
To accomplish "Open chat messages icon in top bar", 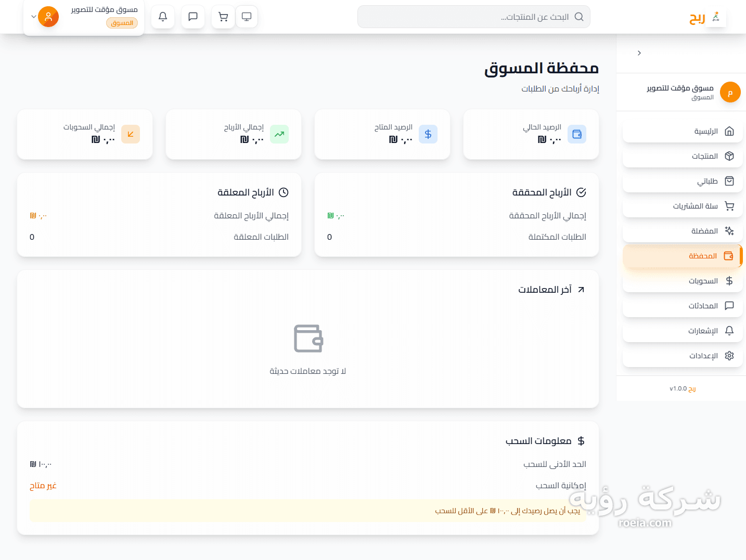I will click(x=193, y=17).
